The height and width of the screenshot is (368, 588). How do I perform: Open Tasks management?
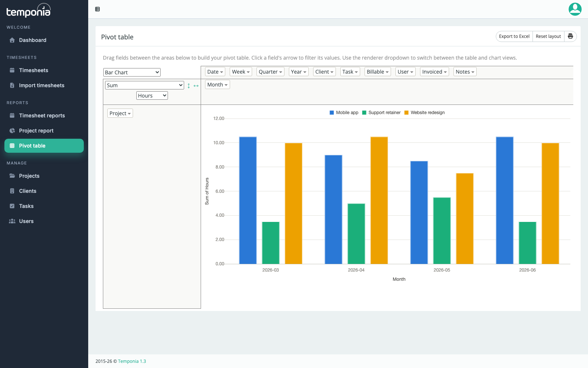pyautogui.click(x=44, y=206)
